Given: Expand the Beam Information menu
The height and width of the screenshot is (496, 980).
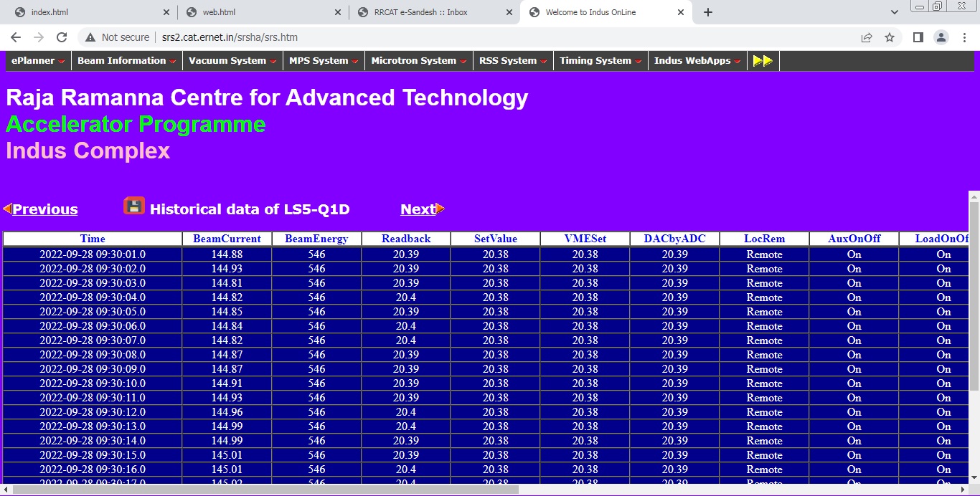Looking at the screenshot, I should 127,61.
